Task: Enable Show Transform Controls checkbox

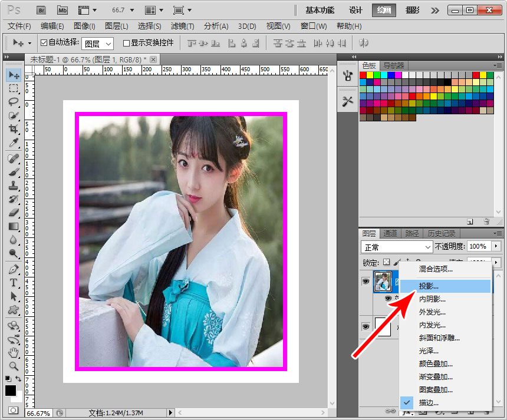Action: 126,43
